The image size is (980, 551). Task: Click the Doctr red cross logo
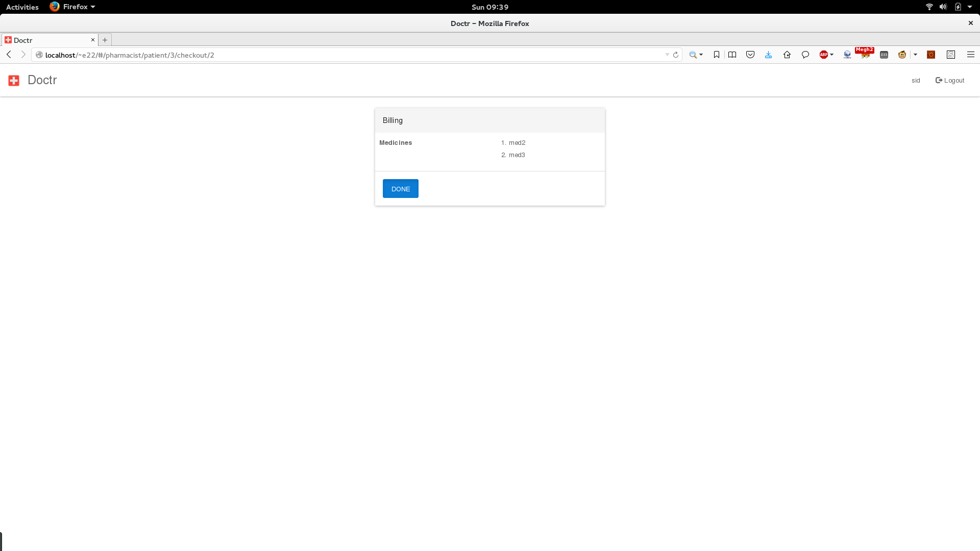click(x=14, y=80)
